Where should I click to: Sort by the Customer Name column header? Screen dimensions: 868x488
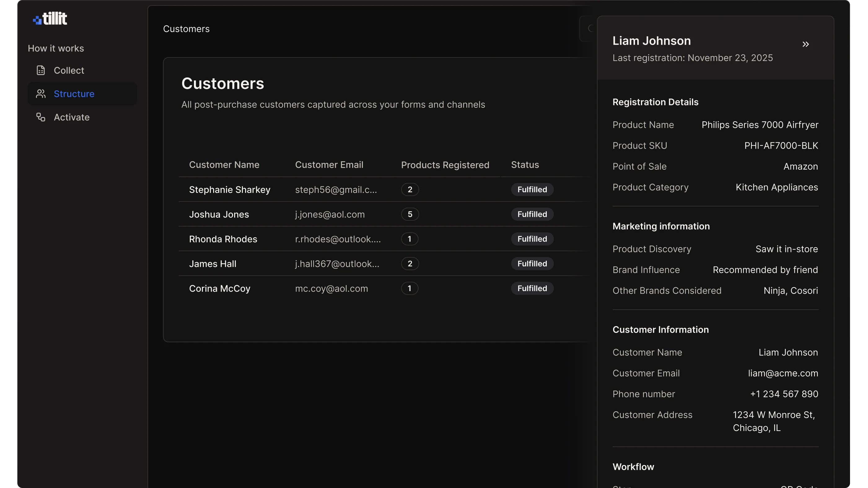click(224, 165)
